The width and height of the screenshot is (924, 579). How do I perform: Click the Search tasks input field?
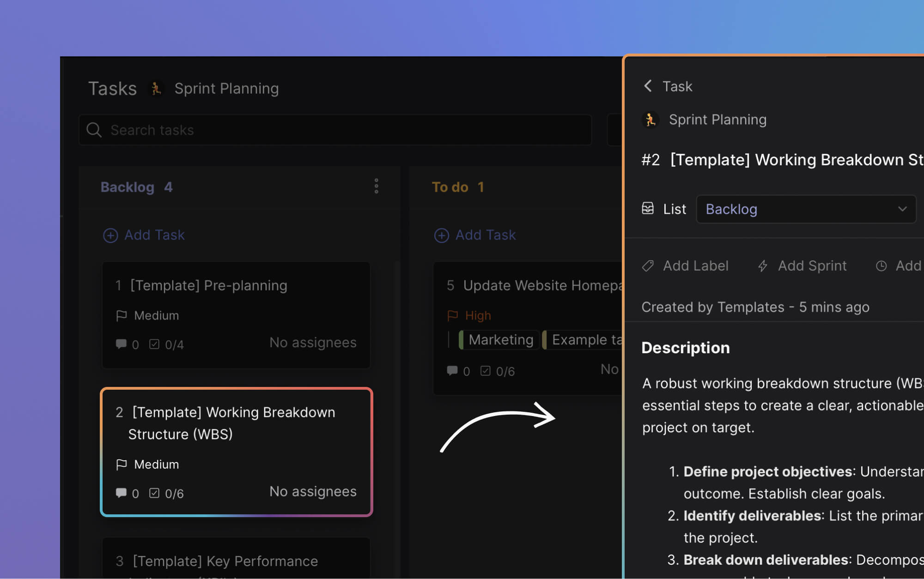(x=277, y=130)
